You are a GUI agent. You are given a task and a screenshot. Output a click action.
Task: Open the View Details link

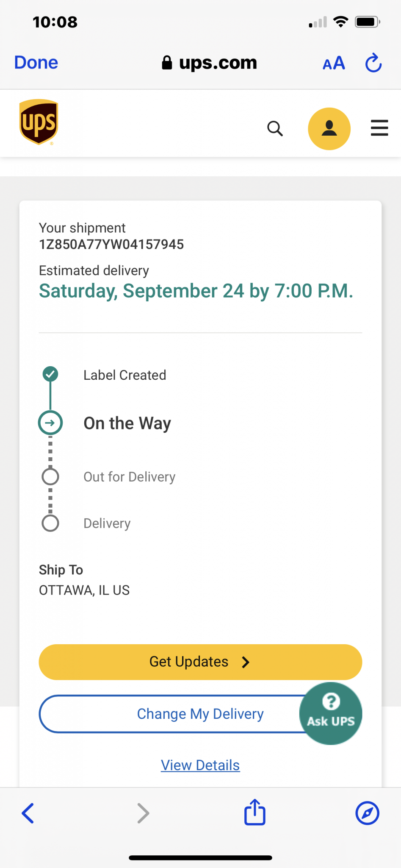200,765
